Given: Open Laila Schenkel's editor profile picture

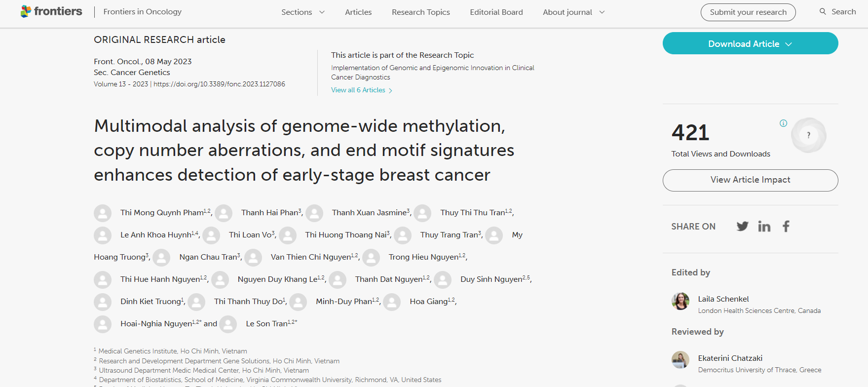Looking at the screenshot, I should pyautogui.click(x=680, y=302).
